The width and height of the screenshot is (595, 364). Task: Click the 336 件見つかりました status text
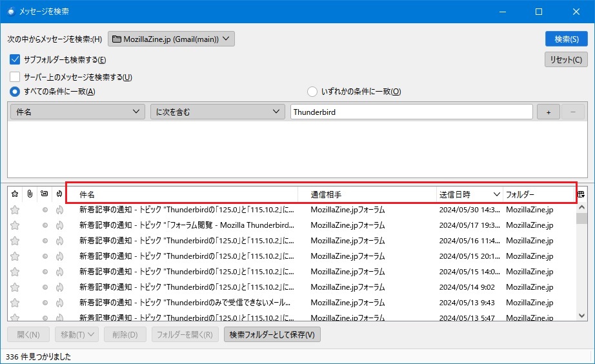click(x=38, y=356)
